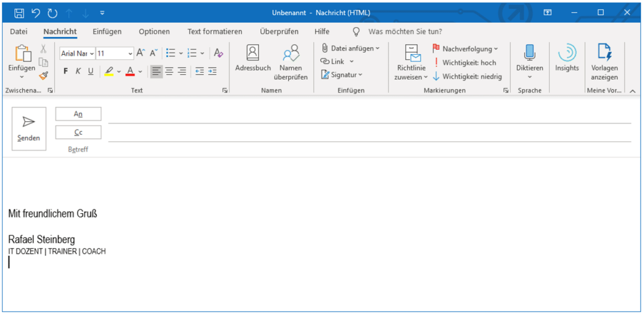Toggle numbered list formatting
The width and height of the screenshot is (644, 315).
192,53
